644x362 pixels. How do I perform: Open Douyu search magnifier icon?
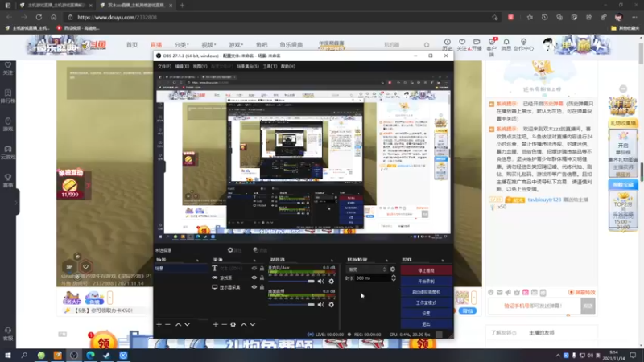tap(427, 45)
